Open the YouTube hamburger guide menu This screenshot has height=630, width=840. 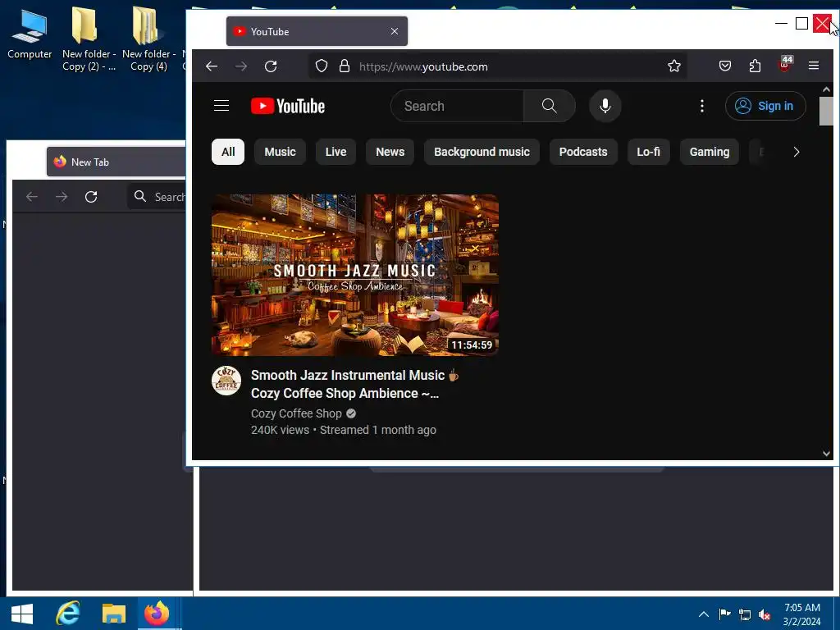click(x=221, y=106)
